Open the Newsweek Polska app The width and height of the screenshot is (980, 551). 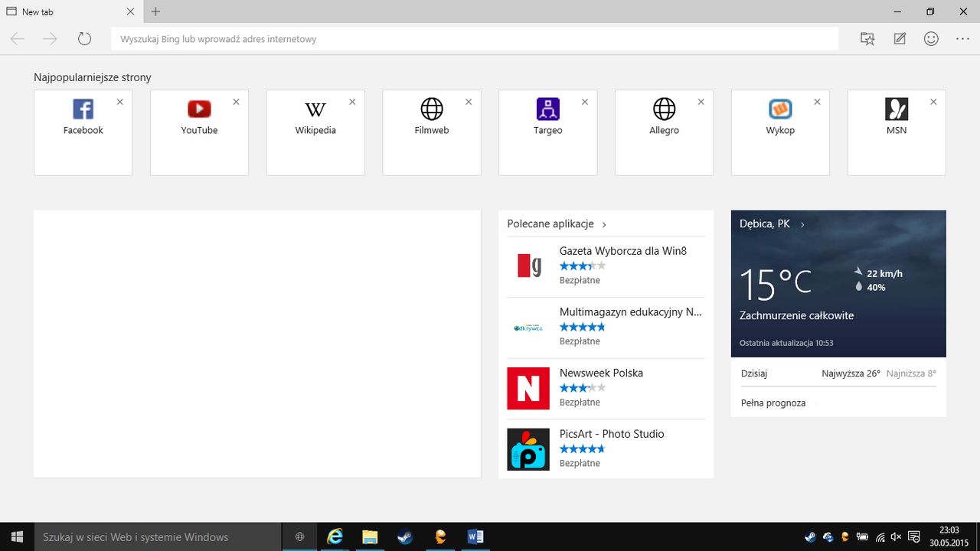point(606,388)
